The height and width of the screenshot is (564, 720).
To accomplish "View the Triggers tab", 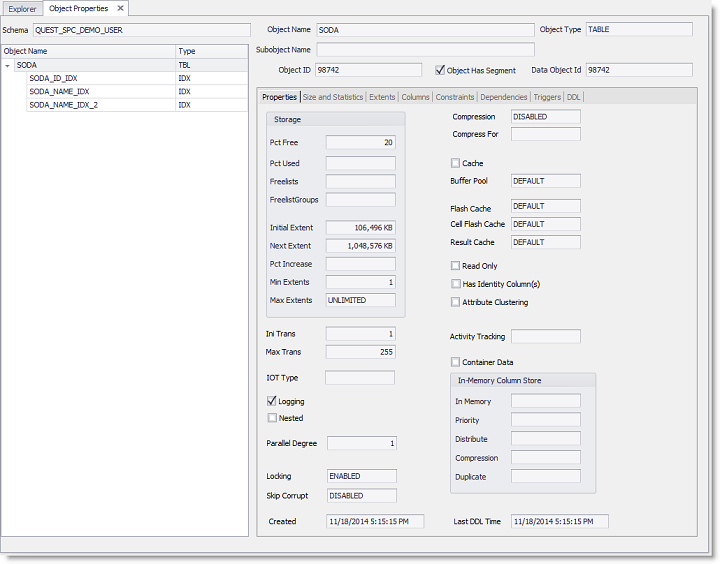I will point(547,97).
